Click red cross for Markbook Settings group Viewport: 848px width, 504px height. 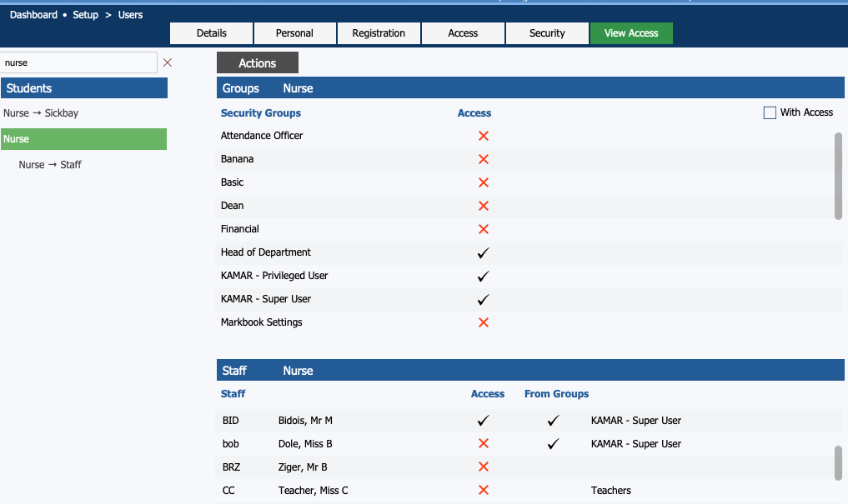(x=483, y=322)
